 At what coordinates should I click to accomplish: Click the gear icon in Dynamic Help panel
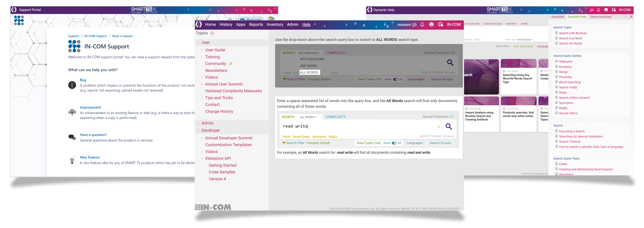[x=626, y=17]
